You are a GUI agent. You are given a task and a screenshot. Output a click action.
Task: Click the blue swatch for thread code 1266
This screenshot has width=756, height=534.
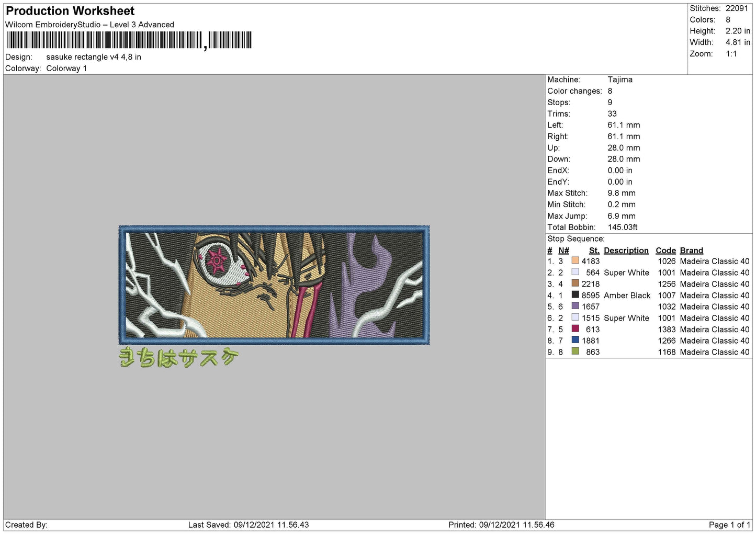point(575,340)
